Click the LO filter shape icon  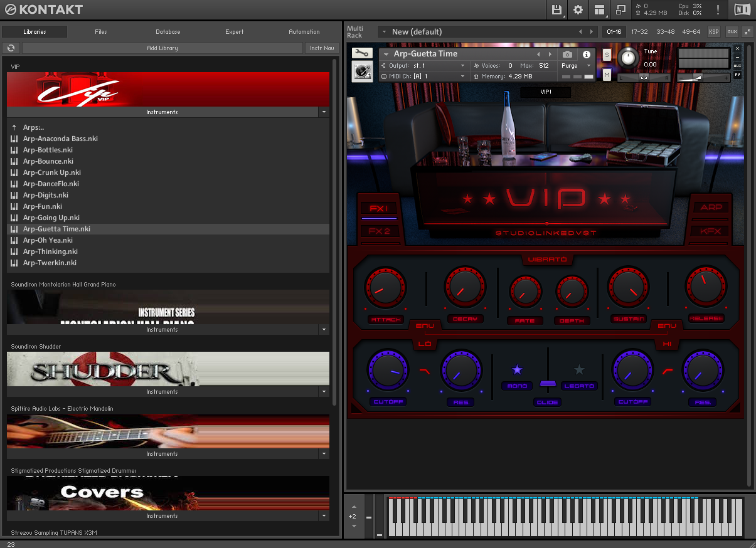click(x=425, y=372)
